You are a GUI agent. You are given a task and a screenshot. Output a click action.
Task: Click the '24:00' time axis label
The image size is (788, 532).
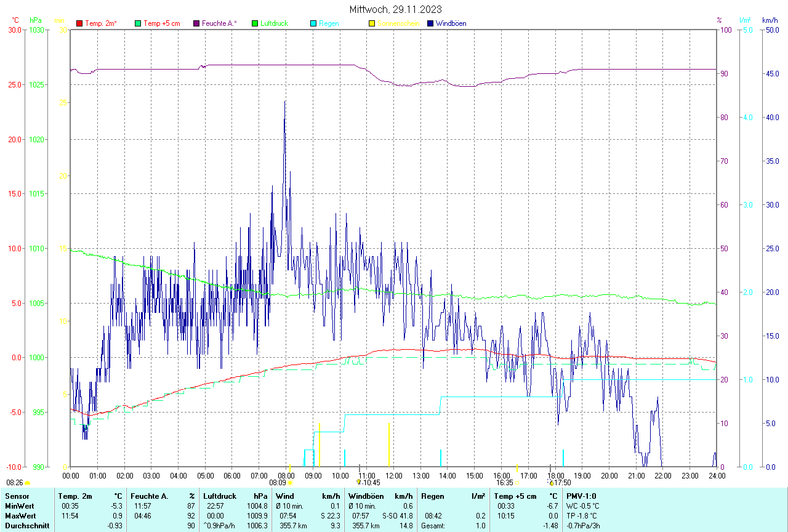pos(717,476)
